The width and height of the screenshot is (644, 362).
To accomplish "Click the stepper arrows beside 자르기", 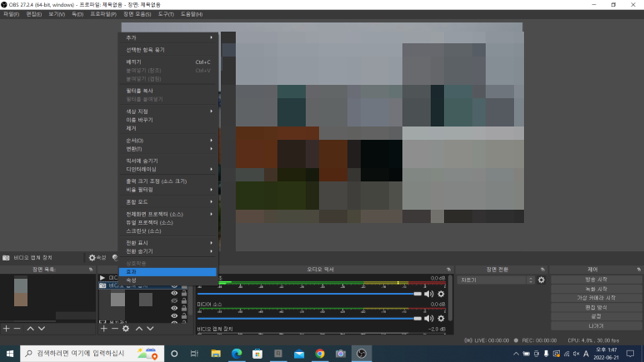I will pyautogui.click(x=531, y=280).
